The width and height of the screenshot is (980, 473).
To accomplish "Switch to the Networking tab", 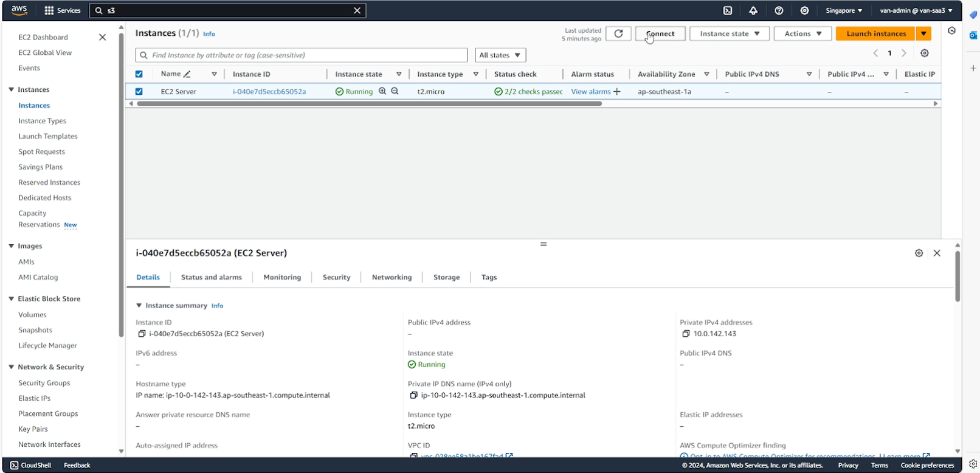I will [392, 277].
